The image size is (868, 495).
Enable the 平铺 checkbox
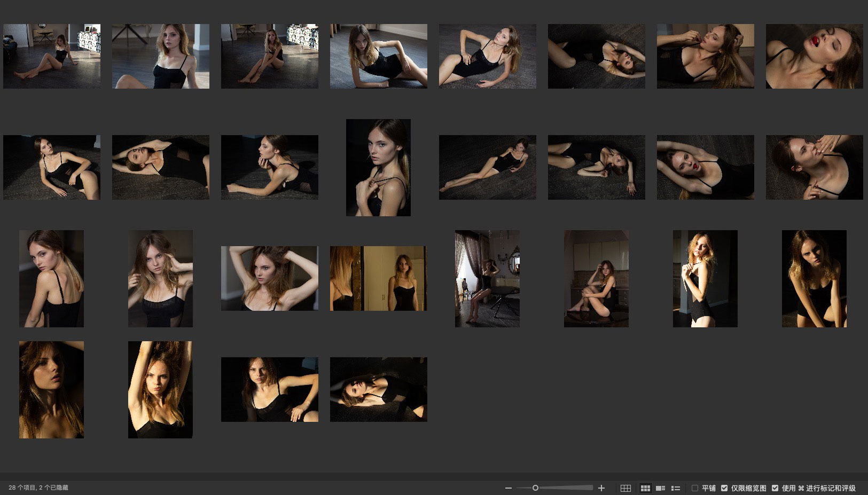tap(695, 488)
